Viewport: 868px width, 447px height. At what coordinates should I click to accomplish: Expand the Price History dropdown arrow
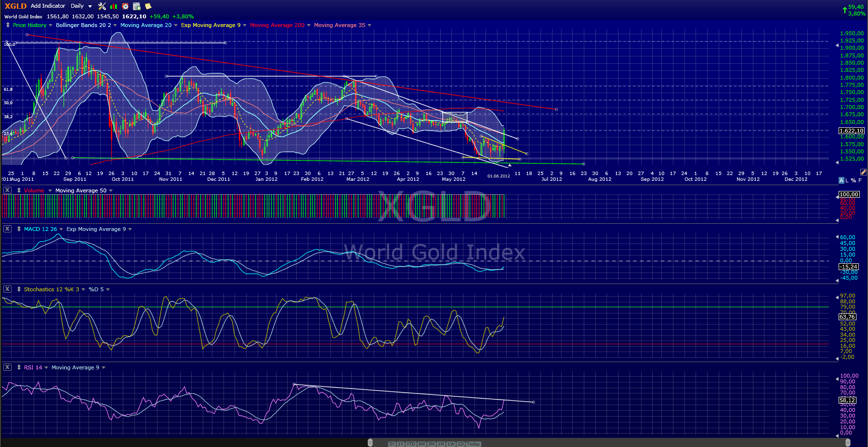click(x=51, y=26)
